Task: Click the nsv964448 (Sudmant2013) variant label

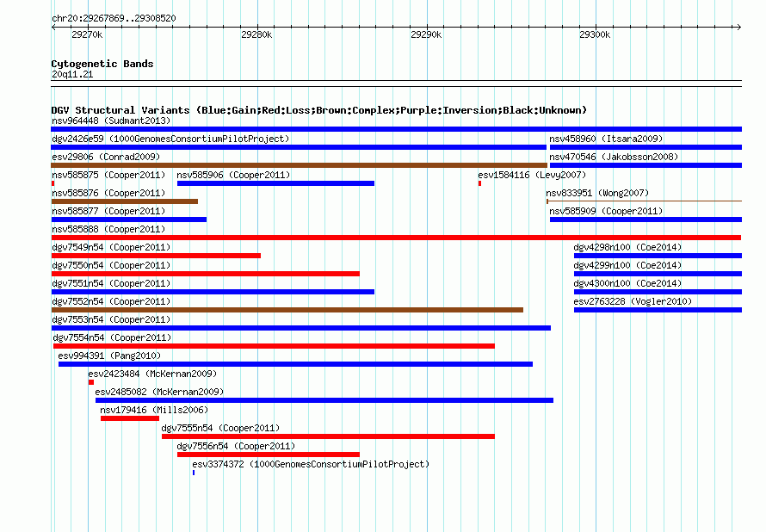Action: pyautogui.click(x=111, y=121)
